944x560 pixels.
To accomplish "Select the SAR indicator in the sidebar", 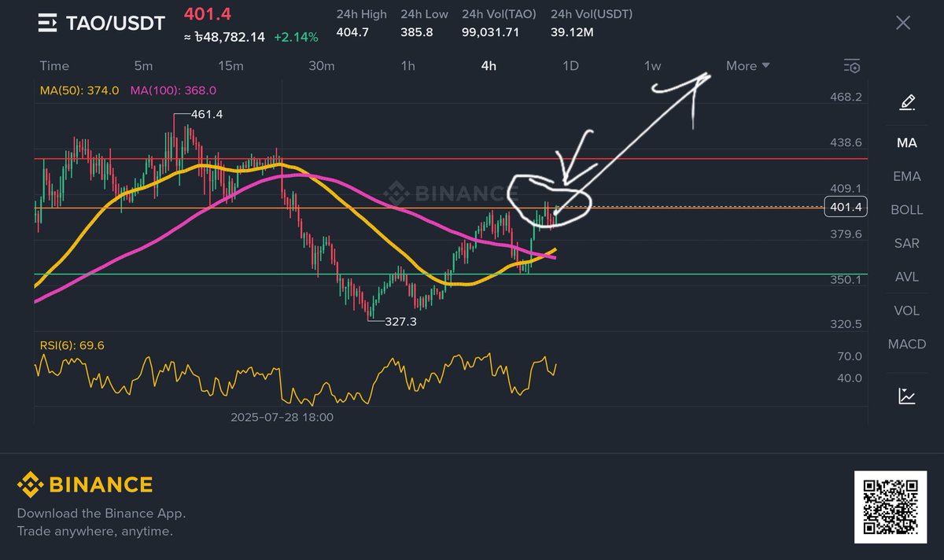I will pos(905,243).
